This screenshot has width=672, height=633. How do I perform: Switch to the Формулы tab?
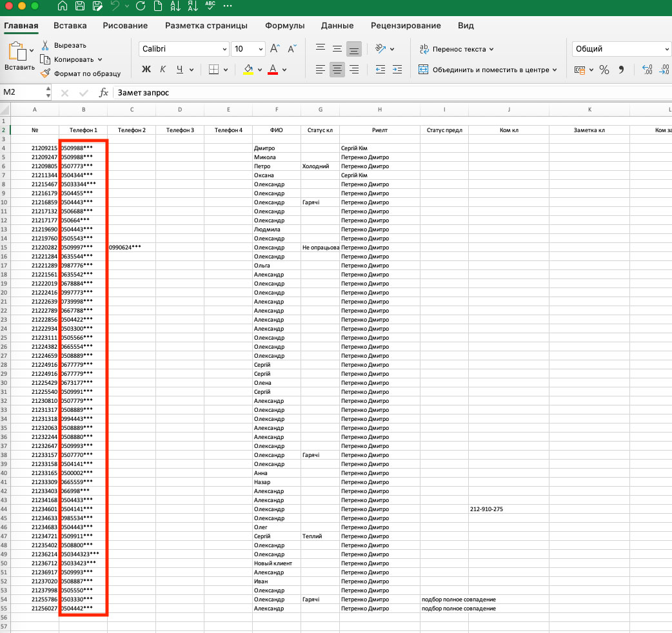coord(284,26)
